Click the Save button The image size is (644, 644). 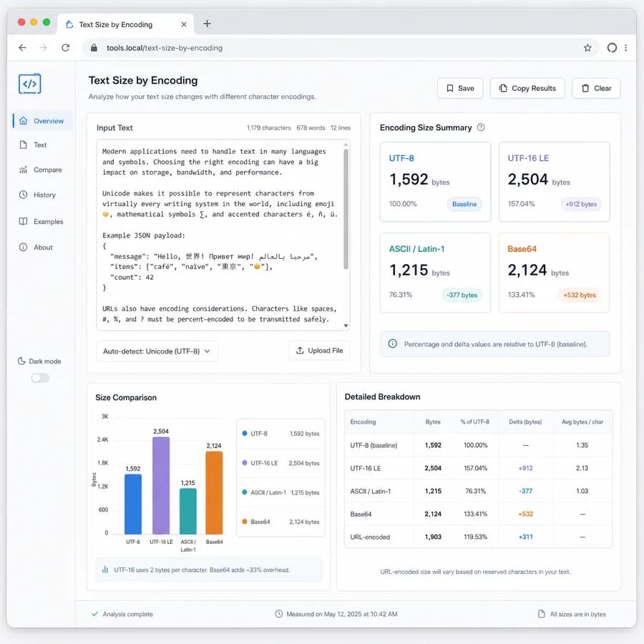(460, 88)
